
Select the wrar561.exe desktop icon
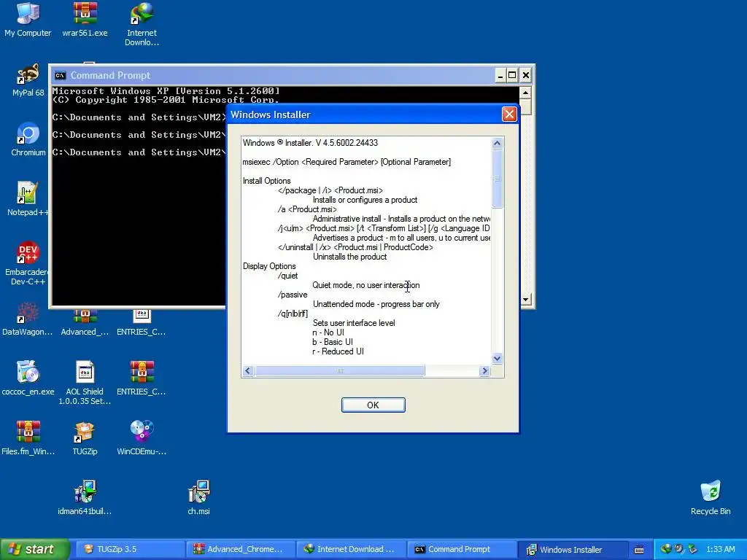click(85, 19)
